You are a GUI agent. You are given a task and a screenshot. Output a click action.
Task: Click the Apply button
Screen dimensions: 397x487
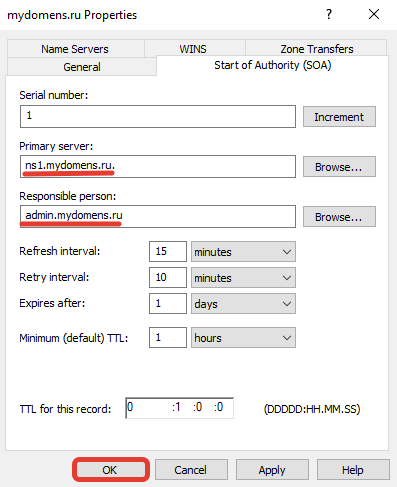[x=272, y=470]
